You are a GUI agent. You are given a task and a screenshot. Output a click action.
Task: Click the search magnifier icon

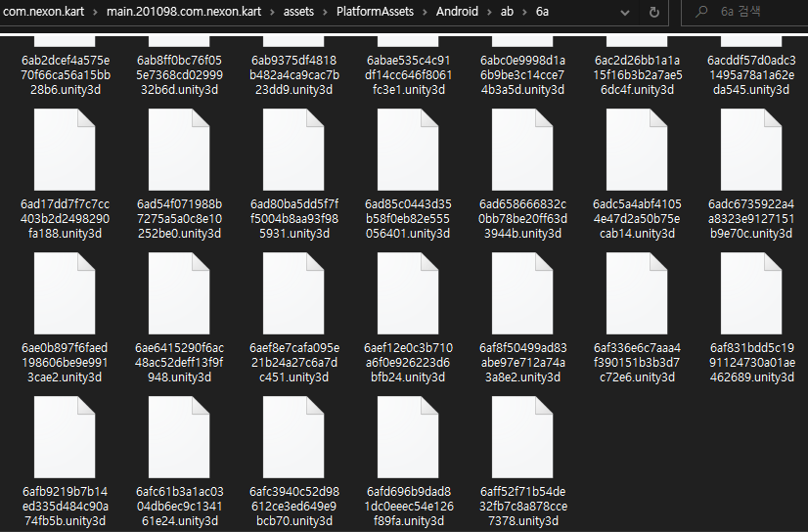(700, 12)
